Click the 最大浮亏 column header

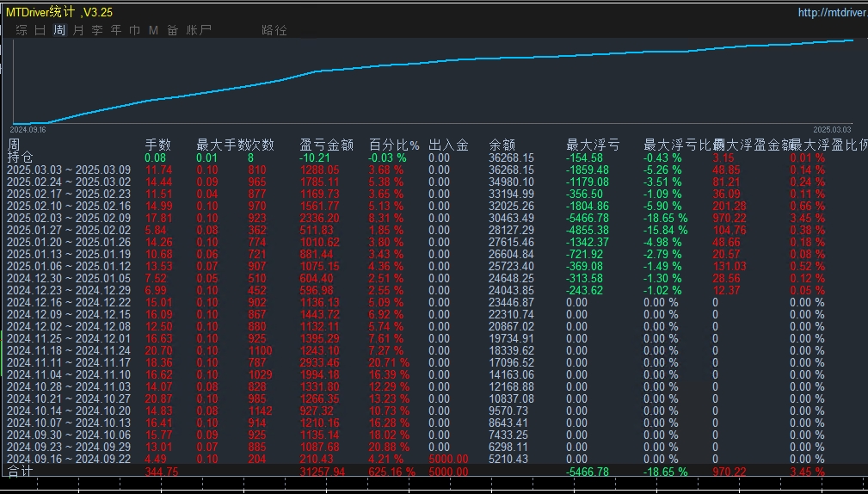click(592, 145)
